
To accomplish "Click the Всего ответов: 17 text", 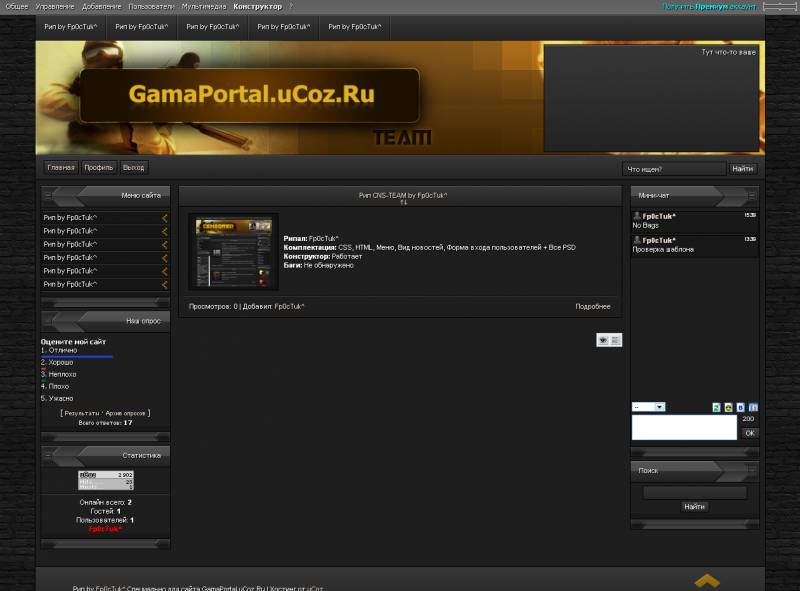I will click(x=105, y=423).
